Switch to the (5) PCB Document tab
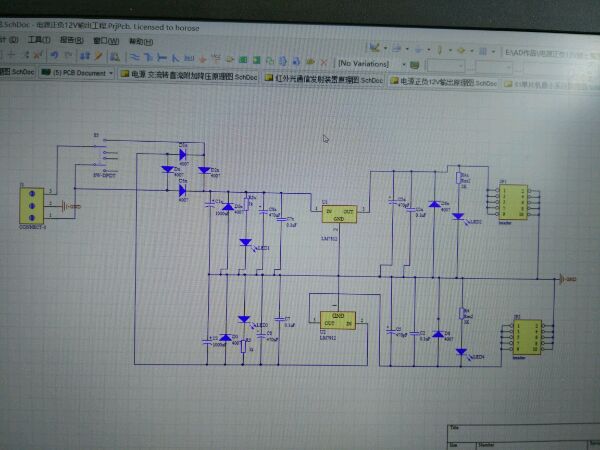The width and height of the screenshot is (600, 450). [77, 72]
